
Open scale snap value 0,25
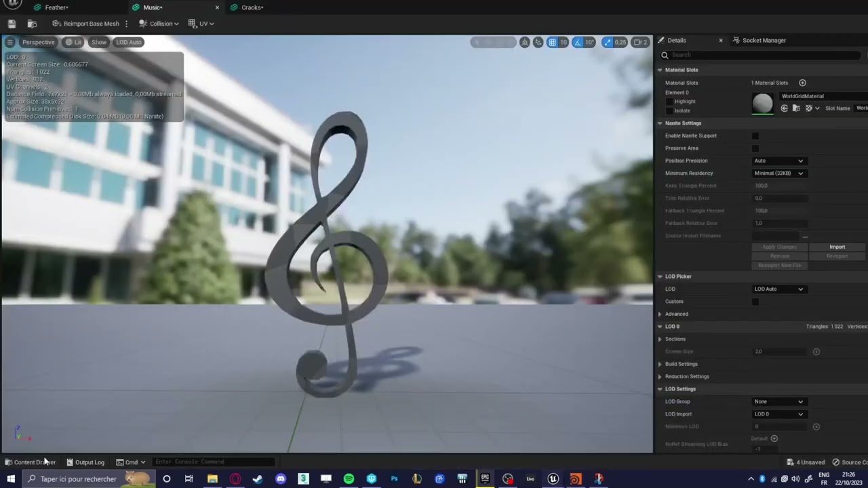pyautogui.click(x=620, y=42)
